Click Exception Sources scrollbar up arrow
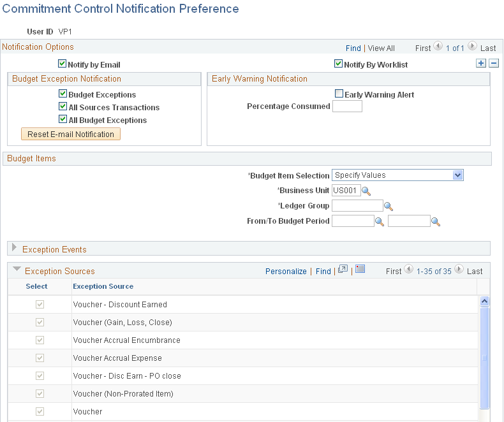The width and height of the screenshot is (504, 422). (x=484, y=301)
